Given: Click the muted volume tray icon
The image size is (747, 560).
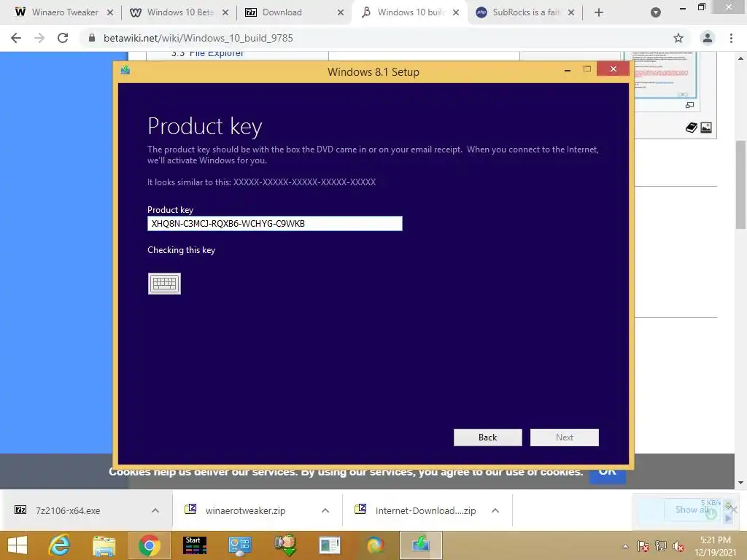Looking at the screenshot, I should pyautogui.click(x=678, y=546).
